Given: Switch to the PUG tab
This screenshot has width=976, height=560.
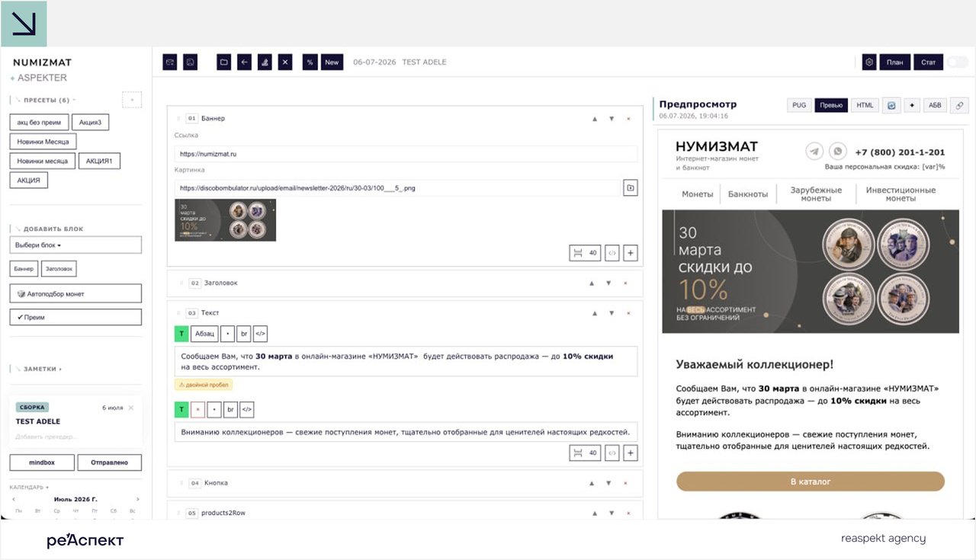Looking at the screenshot, I should [799, 105].
